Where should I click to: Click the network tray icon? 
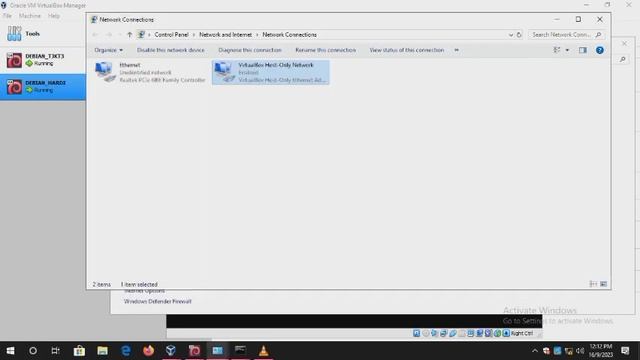(x=569, y=351)
